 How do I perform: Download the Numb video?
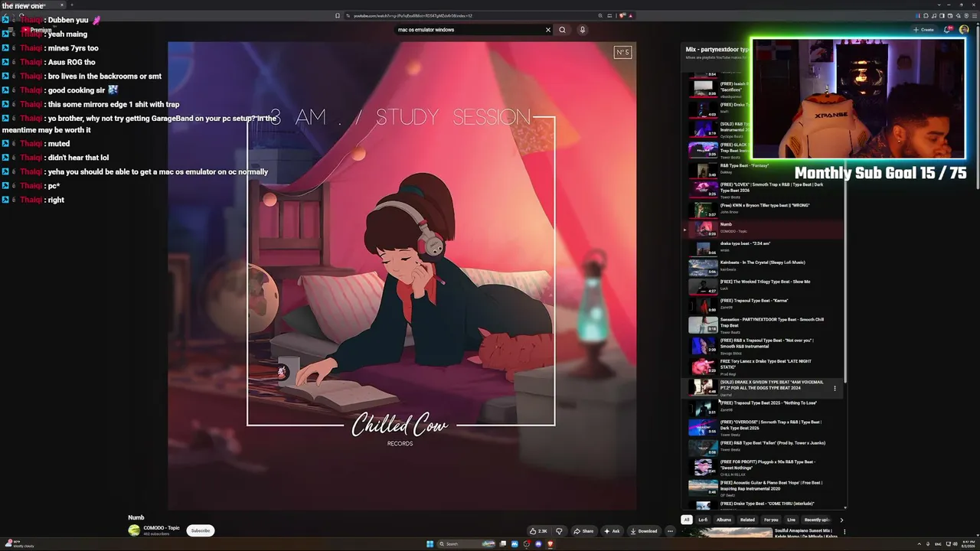[x=644, y=531]
